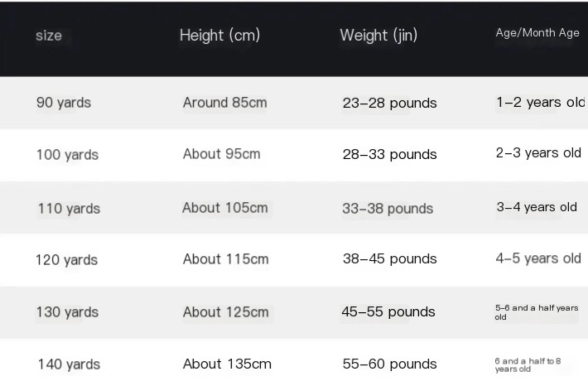This screenshot has width=588, height=386.
Task: Select the '130 yards' size cell
Action: pos(67,312)
